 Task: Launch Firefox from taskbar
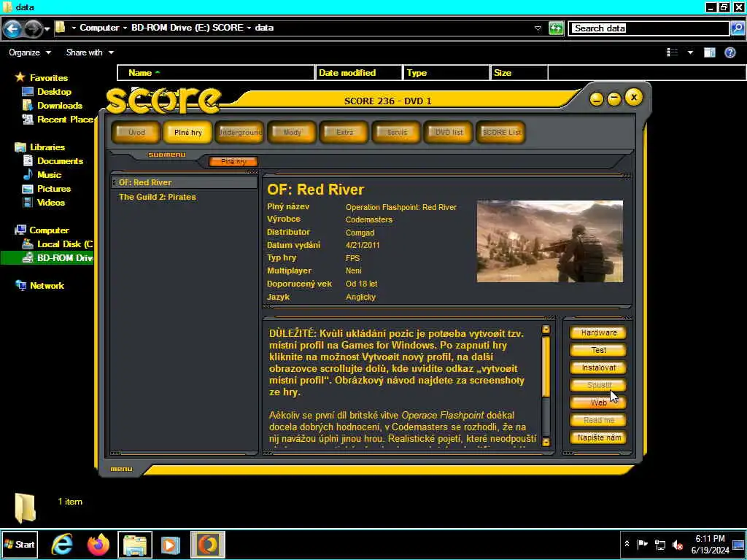(98, 544)
